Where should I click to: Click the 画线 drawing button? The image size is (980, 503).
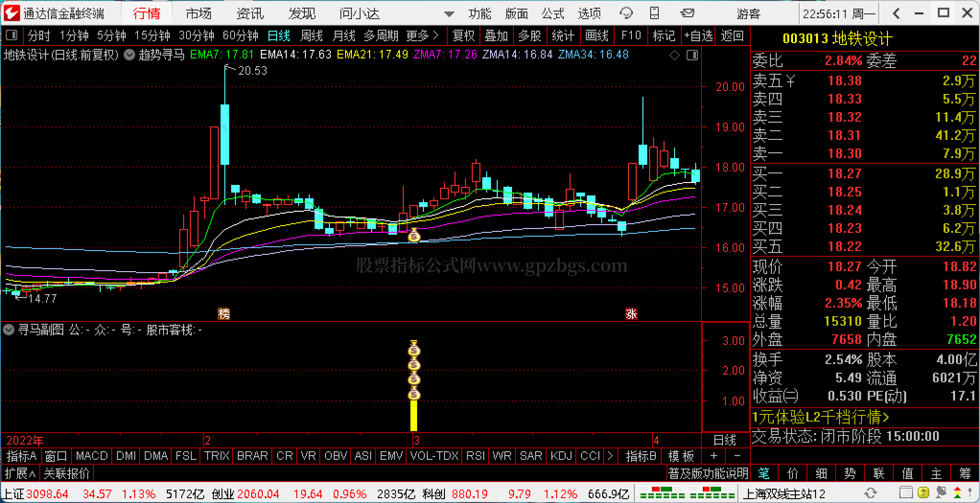pos(597,35)
